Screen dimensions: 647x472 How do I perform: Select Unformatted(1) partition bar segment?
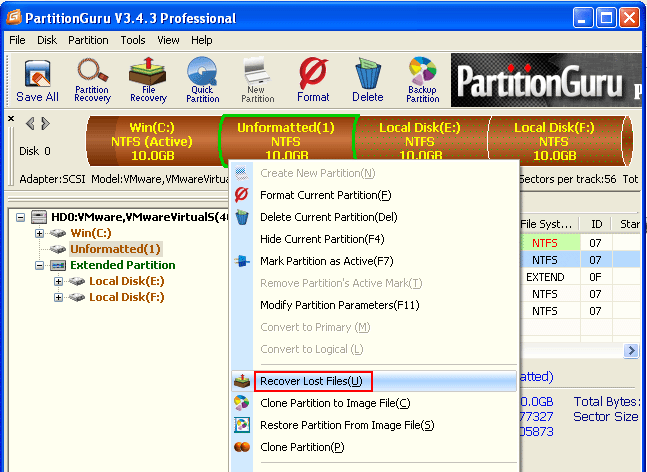pos(286,138)
